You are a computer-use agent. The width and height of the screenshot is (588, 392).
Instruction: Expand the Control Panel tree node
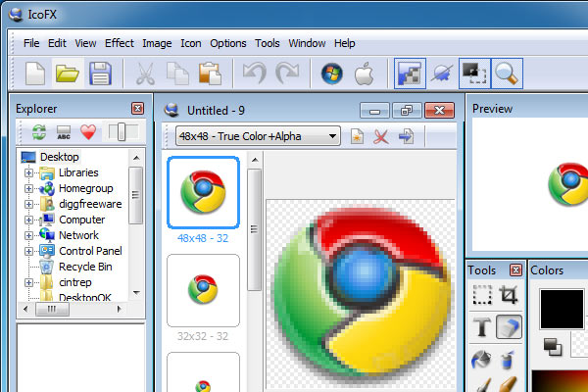coord(28,251)
